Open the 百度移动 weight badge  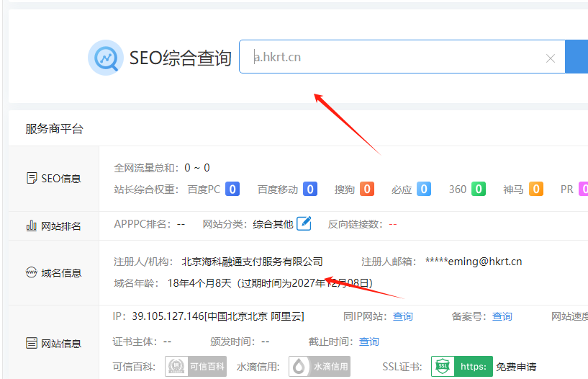310,189
